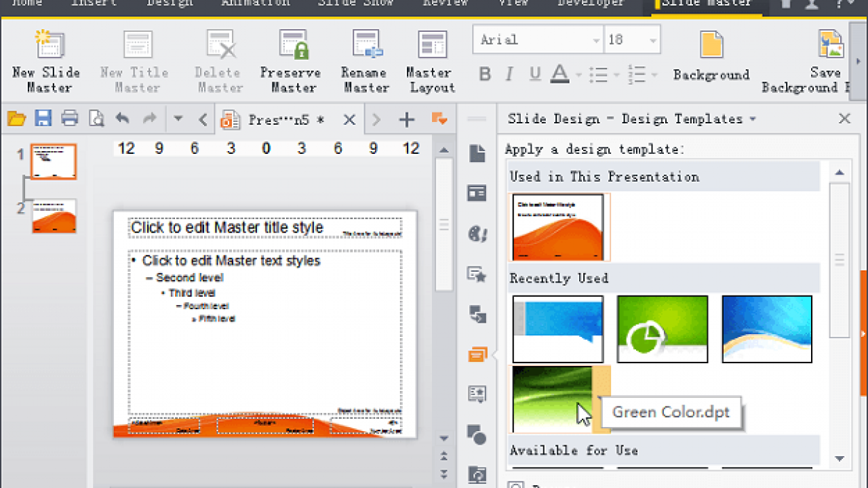Click New Presentation page icon in sidebar
The height and width of the screenshot is (488, 868).
477,154
